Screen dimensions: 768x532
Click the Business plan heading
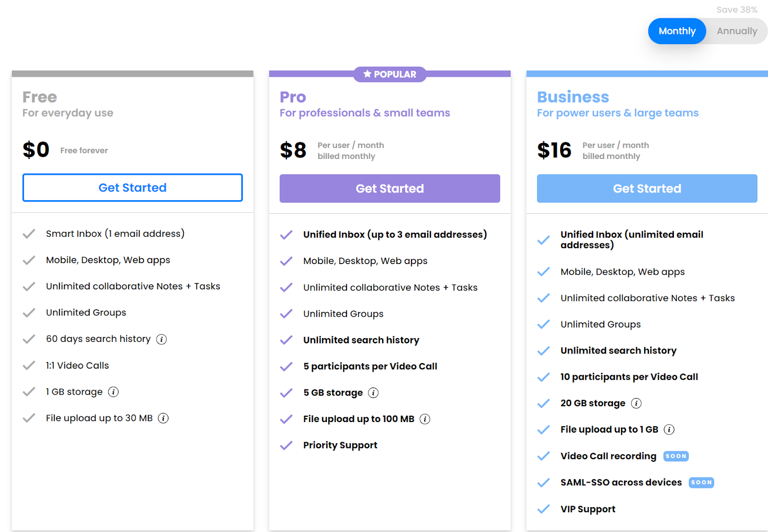[573, 97]
